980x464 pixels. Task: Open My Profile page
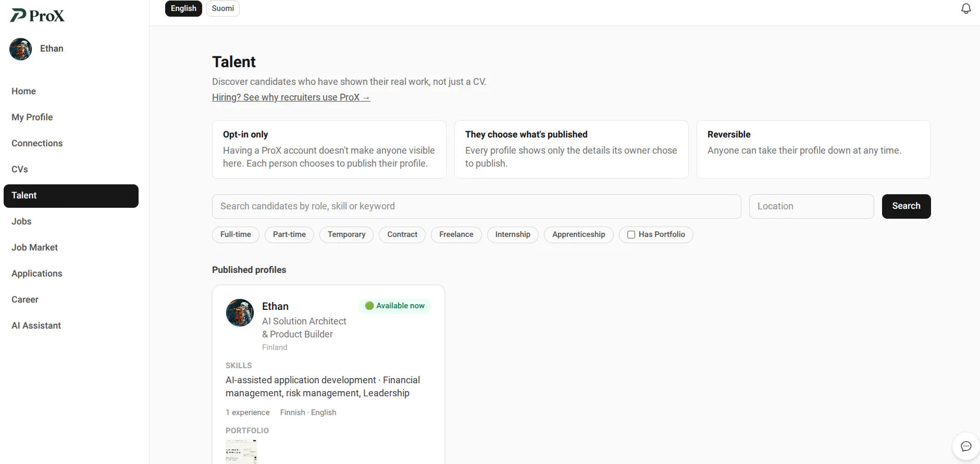[71, 117]
